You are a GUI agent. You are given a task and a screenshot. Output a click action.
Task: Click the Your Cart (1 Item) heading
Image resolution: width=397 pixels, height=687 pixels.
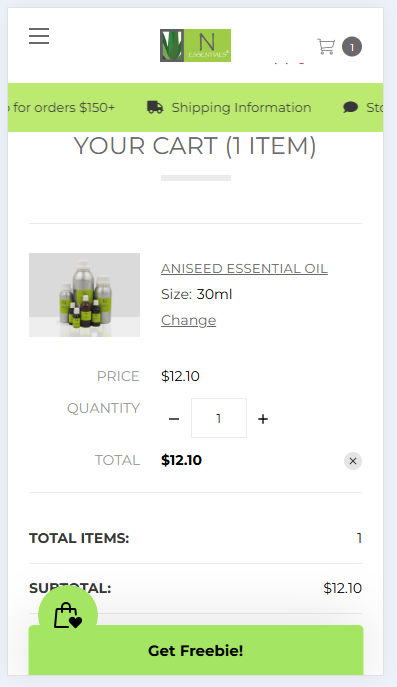(x=195, y=146)
